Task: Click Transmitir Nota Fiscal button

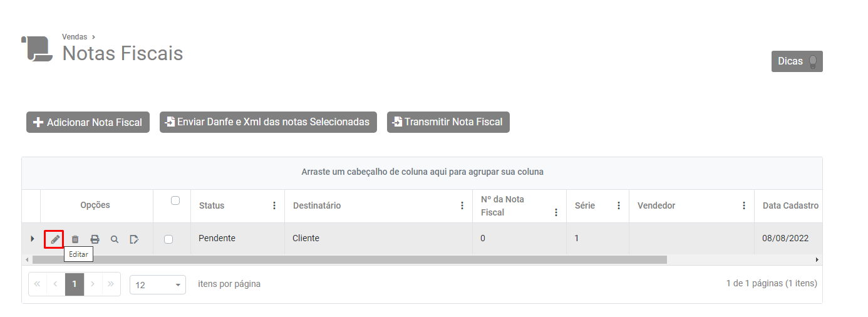Action: (x=448, y=122)
